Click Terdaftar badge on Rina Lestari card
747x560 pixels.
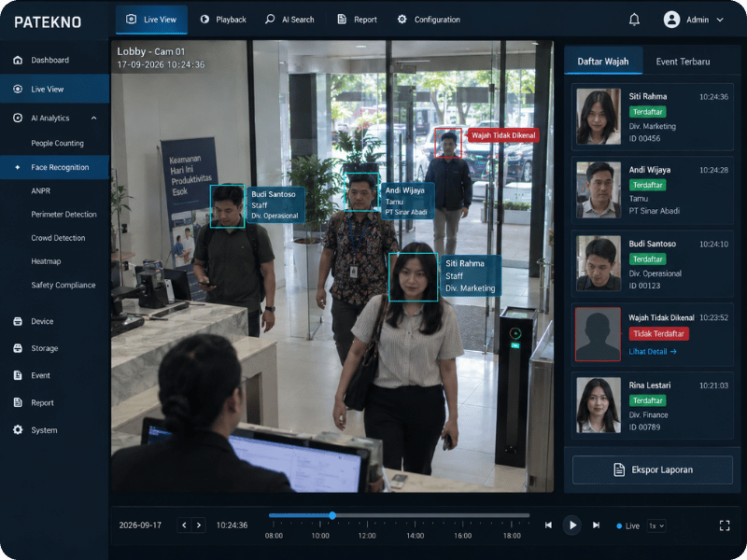(x=647, y=400)
